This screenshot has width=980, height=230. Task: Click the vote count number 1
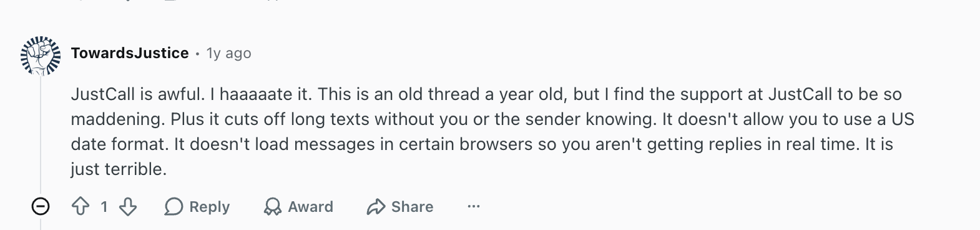(x=104, y=206)
